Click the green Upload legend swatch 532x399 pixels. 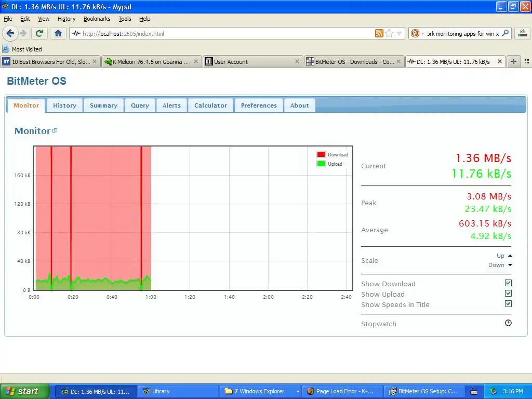[321, 164]
